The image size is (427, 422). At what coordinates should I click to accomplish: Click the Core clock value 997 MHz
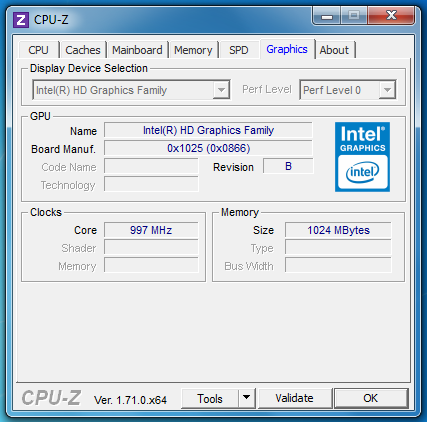click(x=151, y=230)
